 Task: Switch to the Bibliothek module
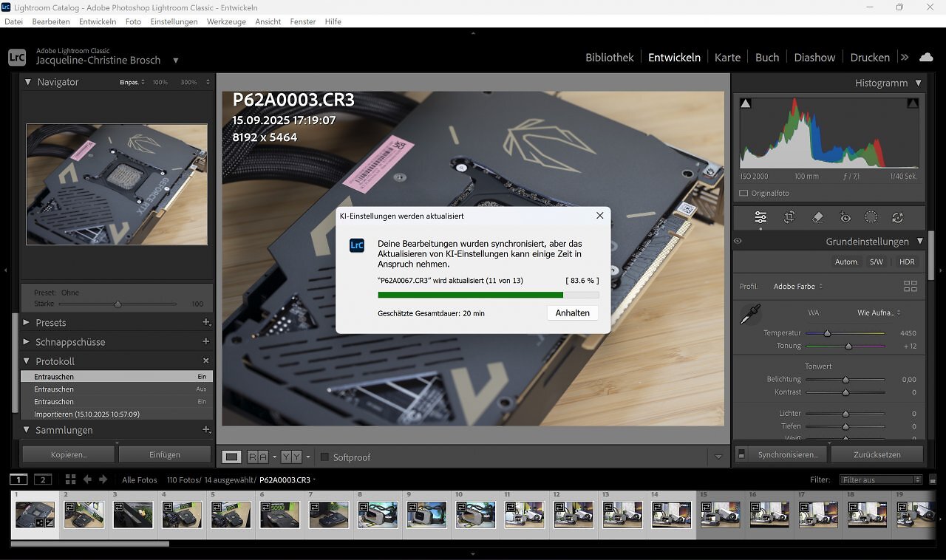click(610, 57)
